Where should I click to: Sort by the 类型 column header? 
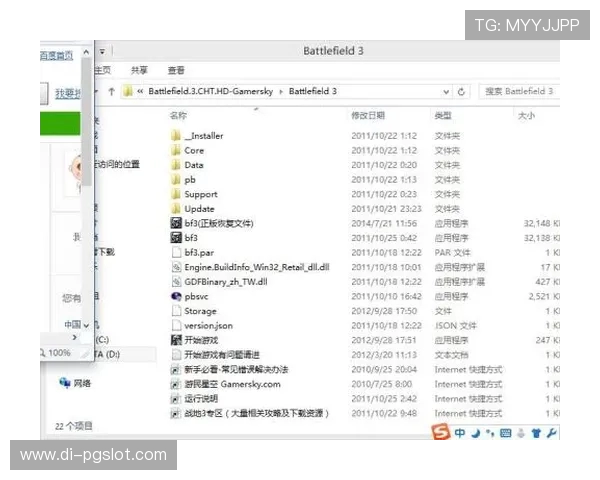click(x=443, y=115)
